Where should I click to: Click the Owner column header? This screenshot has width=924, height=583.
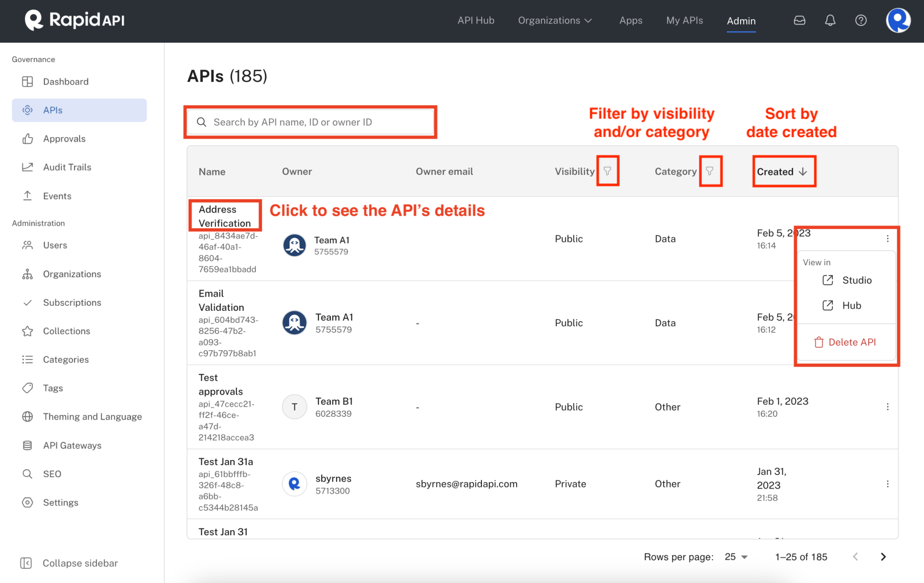point(297,171)
